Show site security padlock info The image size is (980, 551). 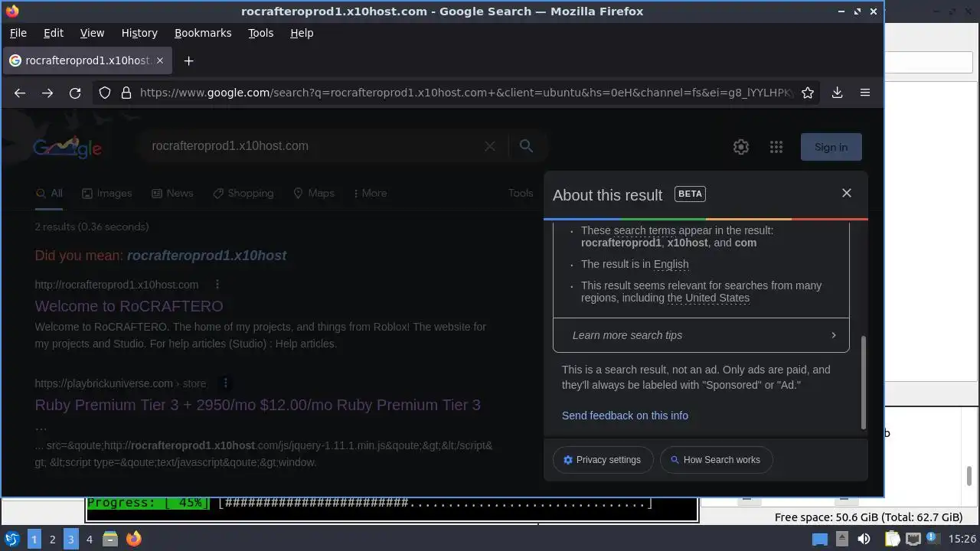click(x=126, y=93)
